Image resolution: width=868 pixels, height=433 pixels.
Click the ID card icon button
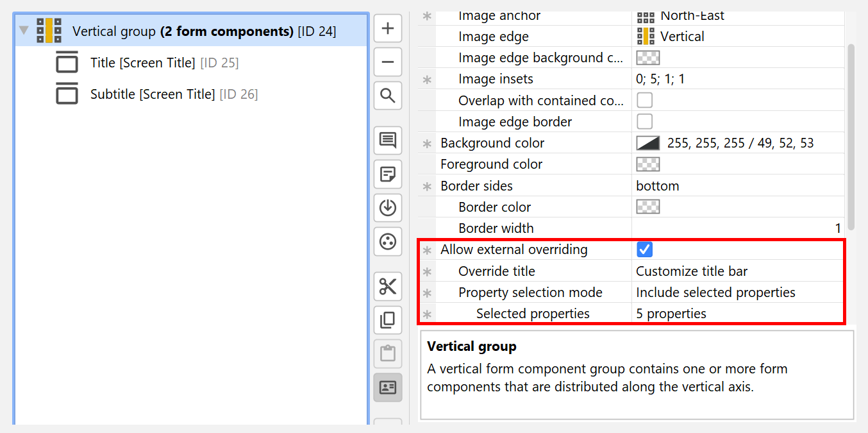click(x=388, y=387)
